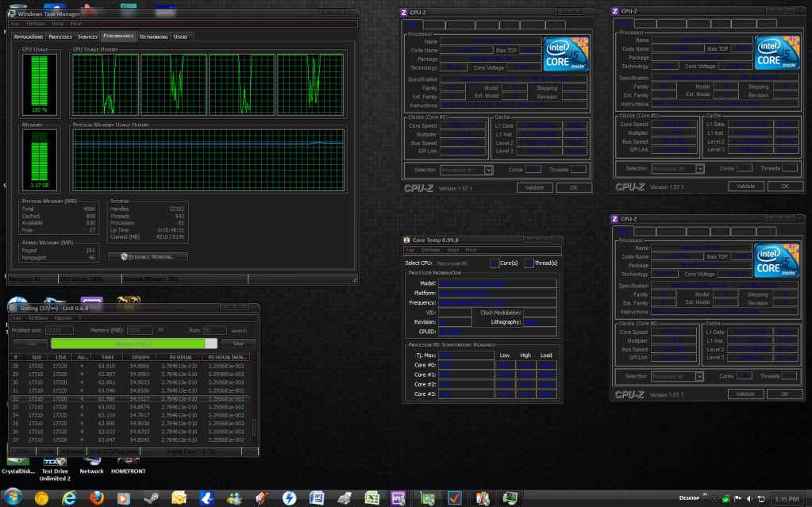This screenshot has width=812, height=507.
Task: Click the Windows Live Messenger taskbar icon
Action: 234,498
